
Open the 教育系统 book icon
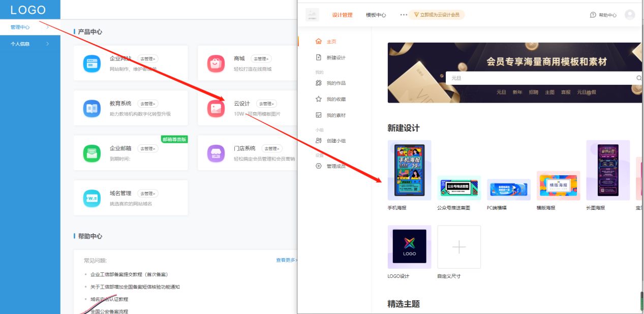coord(92,108)
